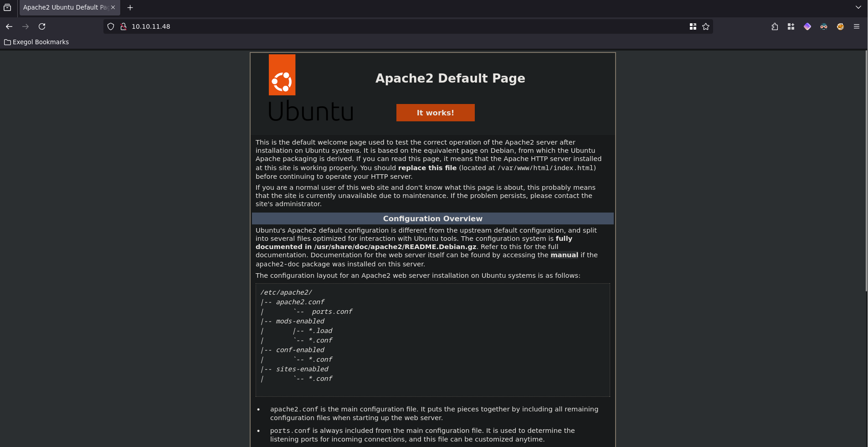The height and width of the screenshot is (447, 868).
Task: Select the Apache2 Ubuntu Default Page tab
Action: click(70, 7)
